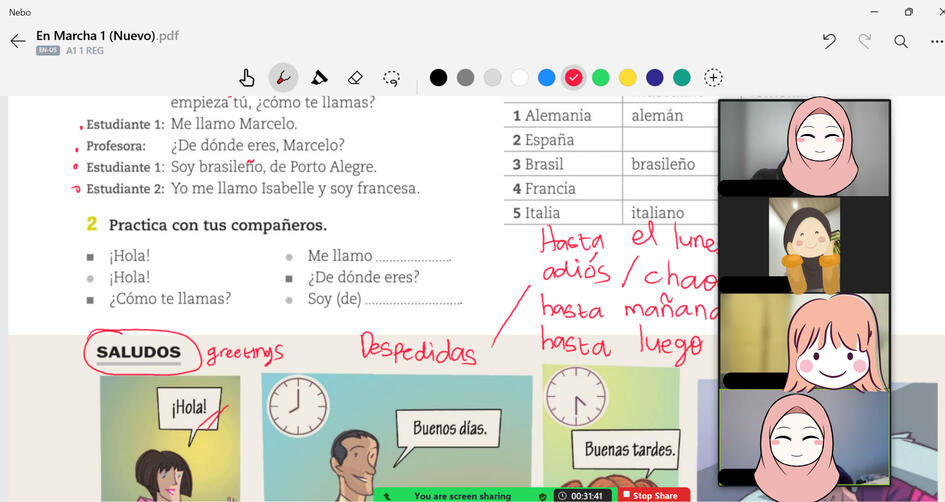945x502 pixels.
Task: Select the pen tool
Action: [283, 77]
